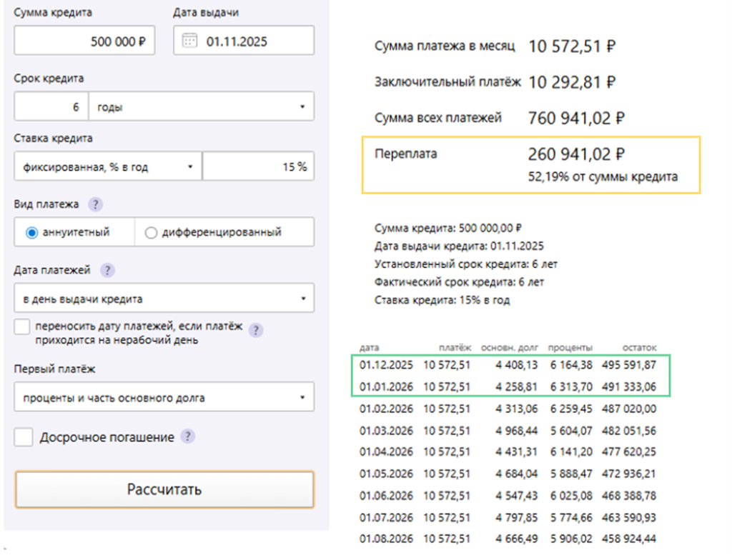Screen dimensions: 732x560
Task: Click the Переплата summary box
Action: click(x=530, y=164)
